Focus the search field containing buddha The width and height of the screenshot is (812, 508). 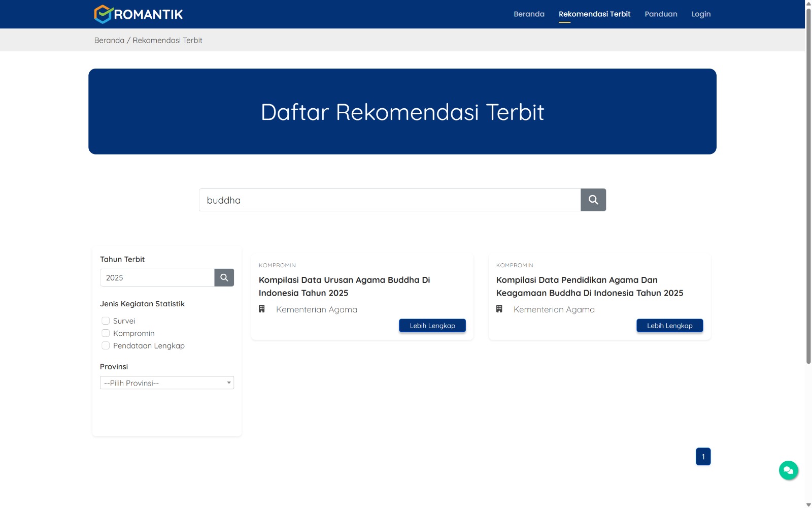click(x=389, y=200)
